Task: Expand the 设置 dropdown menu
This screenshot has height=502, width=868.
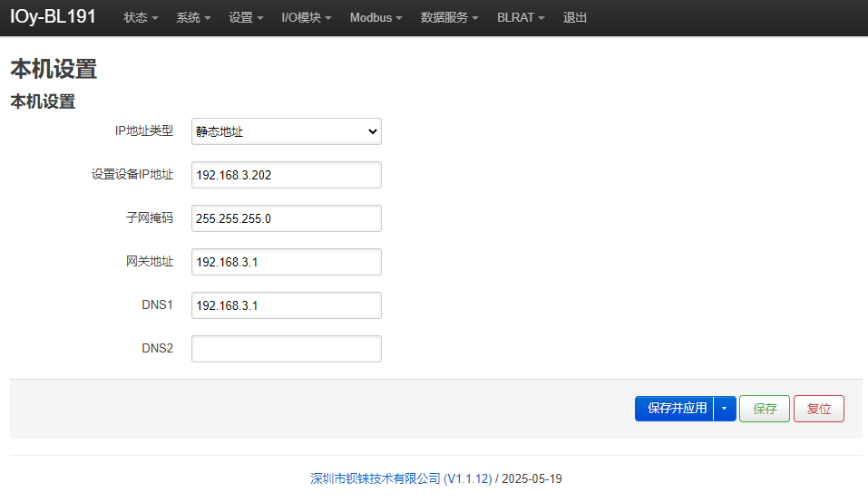Action: (246, 18)
